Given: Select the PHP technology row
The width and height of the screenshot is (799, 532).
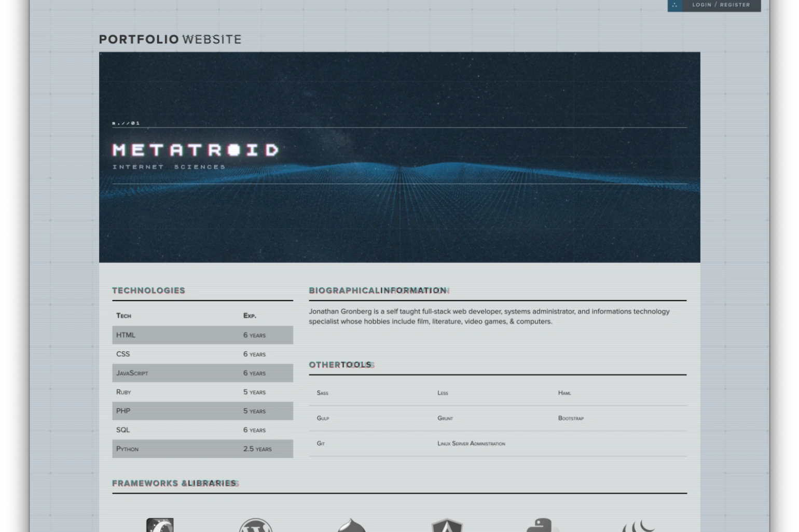Looking at the screenshot, I should (202, 411).
